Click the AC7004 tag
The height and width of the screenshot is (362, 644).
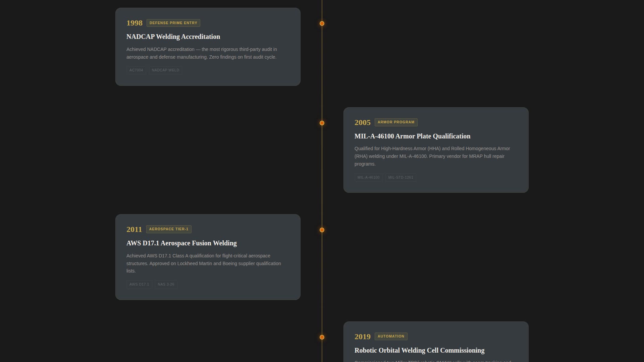click(x=136, y=70)
